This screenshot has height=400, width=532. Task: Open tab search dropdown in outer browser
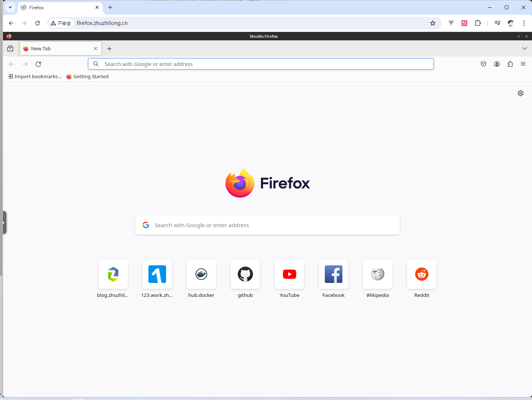pyautogui.click(x=10, y=7)
